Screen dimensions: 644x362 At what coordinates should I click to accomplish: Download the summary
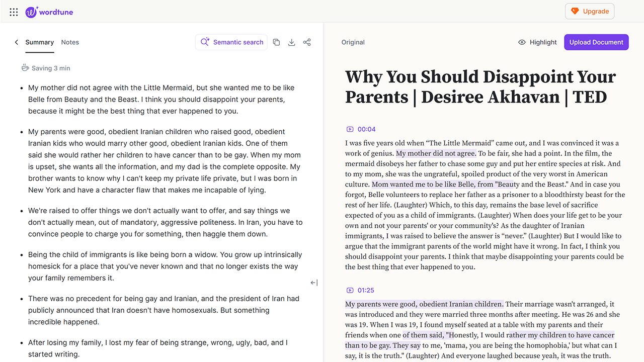pos(291,42)
